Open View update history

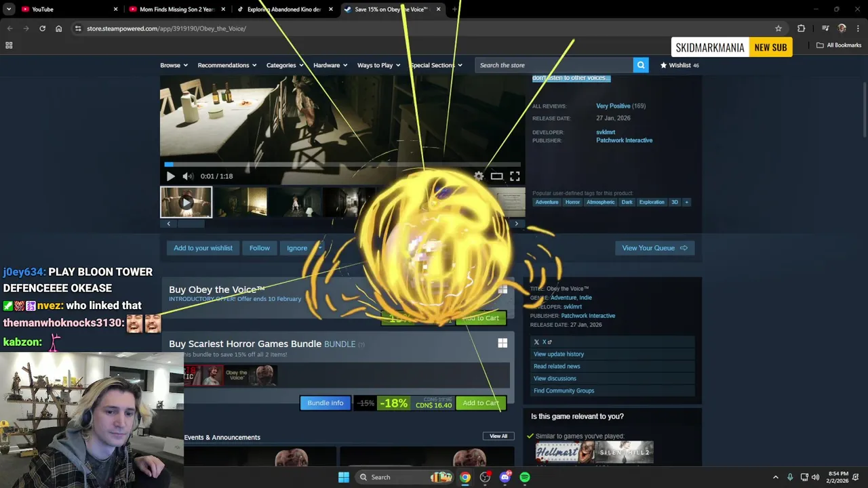[x=559, y=354]
